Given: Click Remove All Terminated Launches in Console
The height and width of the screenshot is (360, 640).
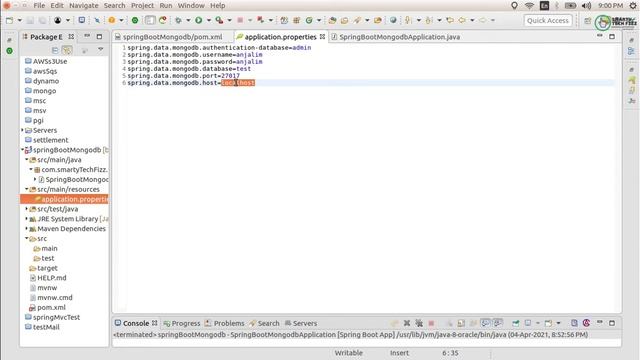Looking at the screenshot, I should tap(419, 323).
